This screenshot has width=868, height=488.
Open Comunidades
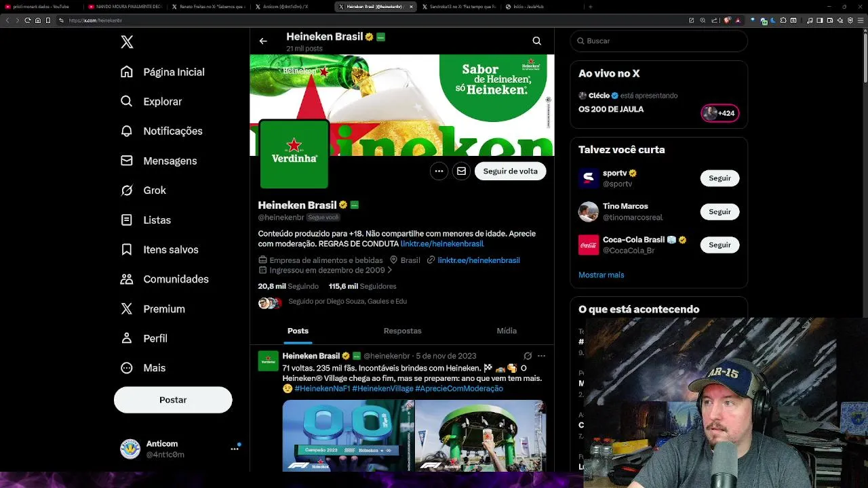(164, 279)
